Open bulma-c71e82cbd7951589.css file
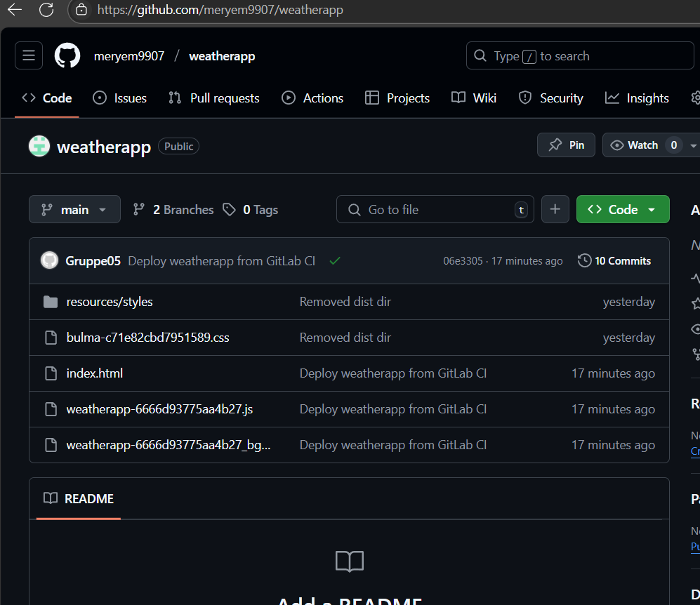Screen dimensions: 700x605 tap(147, 338)
